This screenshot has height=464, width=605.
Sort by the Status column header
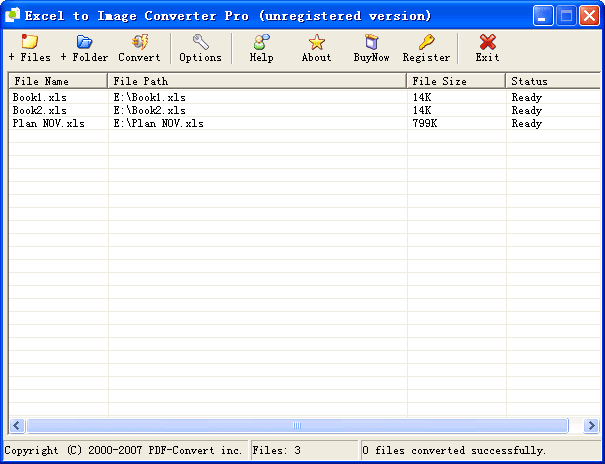553,81
